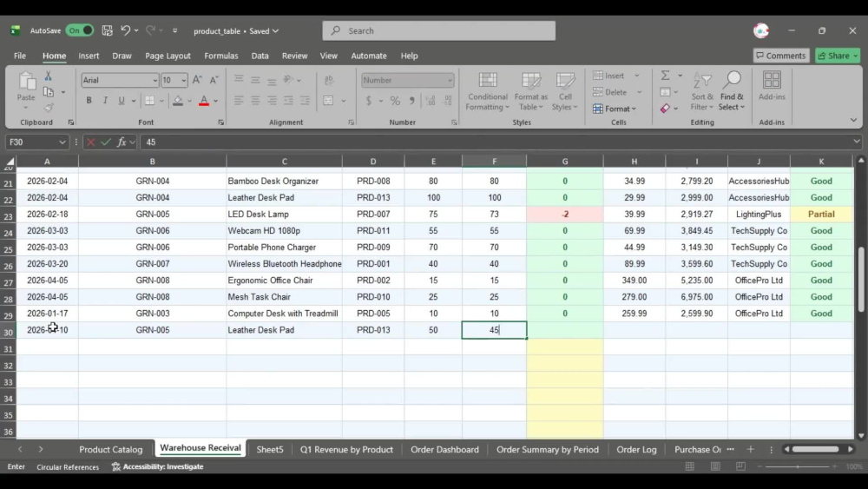868x489 pixels.
Task: Click the Save icon in title bar
Action: (x=108, y=30)
